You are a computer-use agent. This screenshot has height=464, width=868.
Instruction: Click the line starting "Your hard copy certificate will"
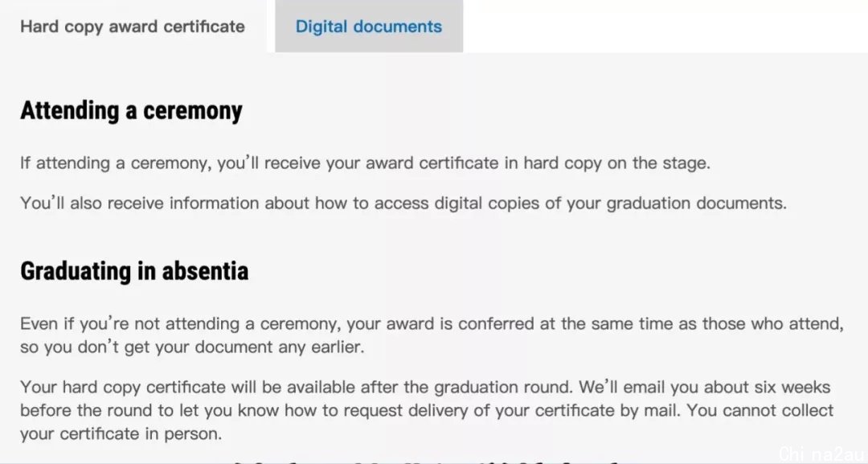click(425, 387)
